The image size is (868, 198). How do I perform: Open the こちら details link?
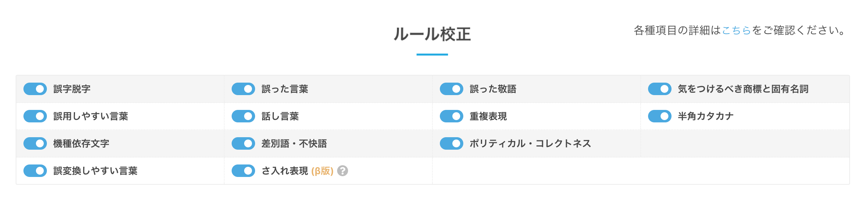coord(736,30)
